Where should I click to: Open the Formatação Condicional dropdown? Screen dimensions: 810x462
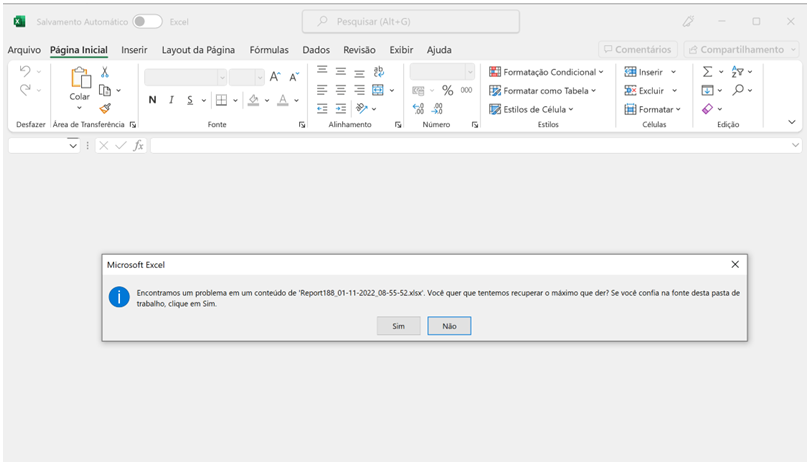(546, 72)
